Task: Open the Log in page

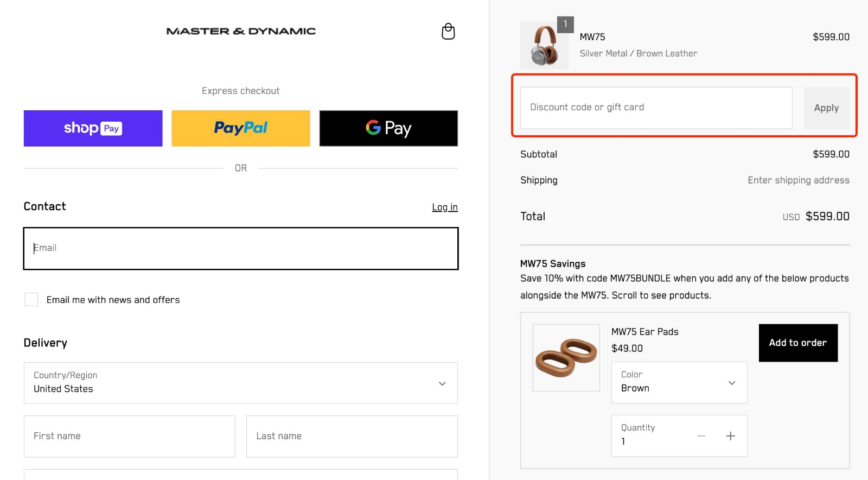Action: (x=444, y=207)
